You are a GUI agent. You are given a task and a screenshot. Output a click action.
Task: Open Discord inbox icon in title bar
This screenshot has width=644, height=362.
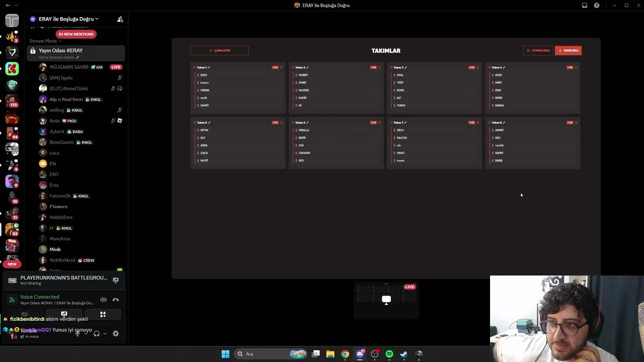pos(585,6)
